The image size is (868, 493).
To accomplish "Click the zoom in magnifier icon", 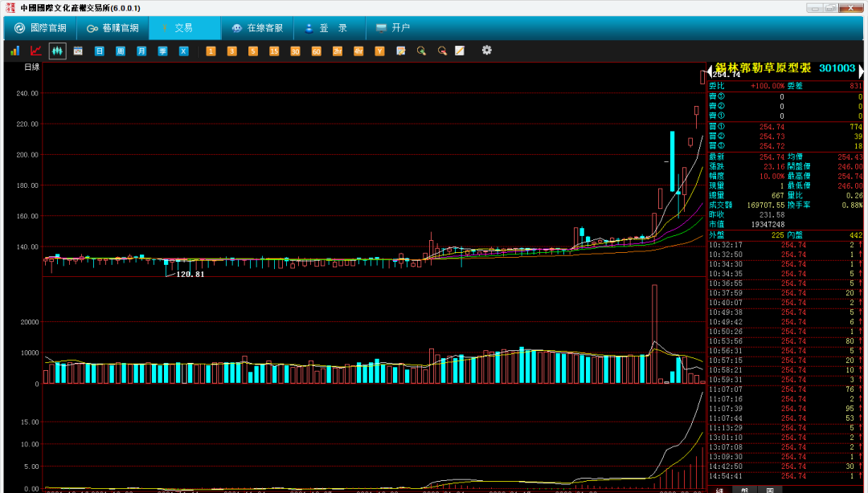I will (421, 51).
